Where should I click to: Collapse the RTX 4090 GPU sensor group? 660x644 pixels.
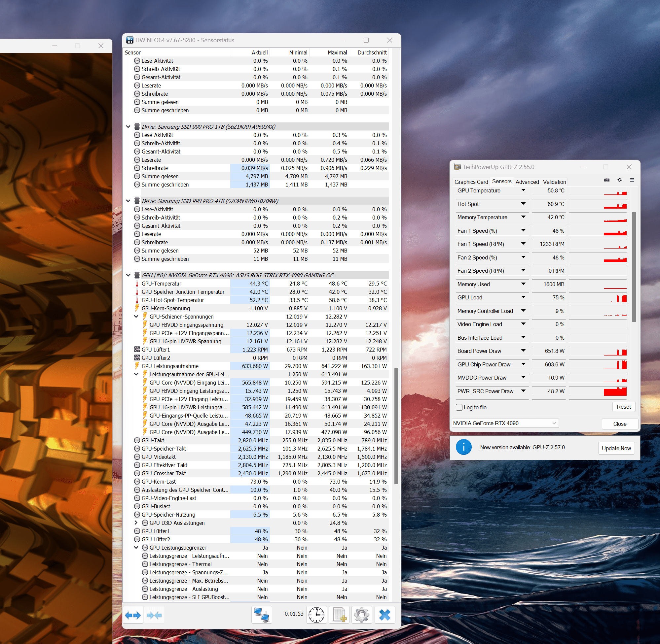[128, 275]
